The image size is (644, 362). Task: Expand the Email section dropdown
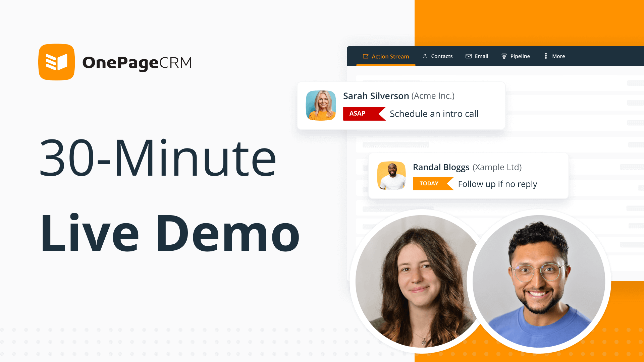[477, 56]
